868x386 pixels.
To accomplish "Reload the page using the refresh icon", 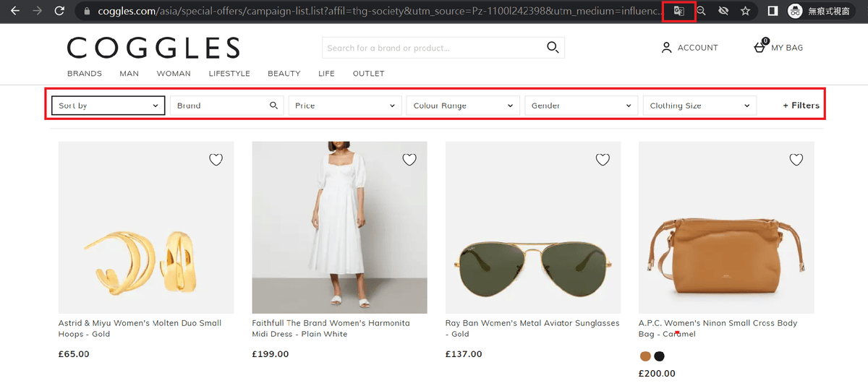I will coord(59,12).
